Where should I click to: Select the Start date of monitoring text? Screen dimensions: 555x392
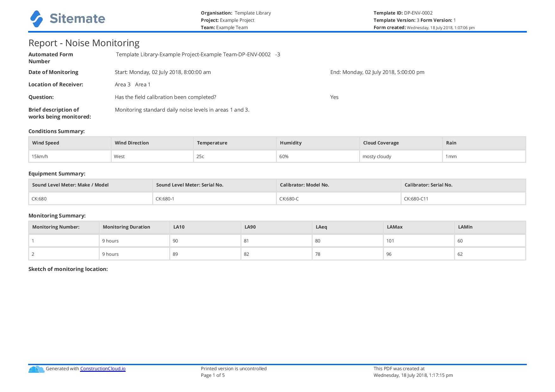tap(163, 72)
